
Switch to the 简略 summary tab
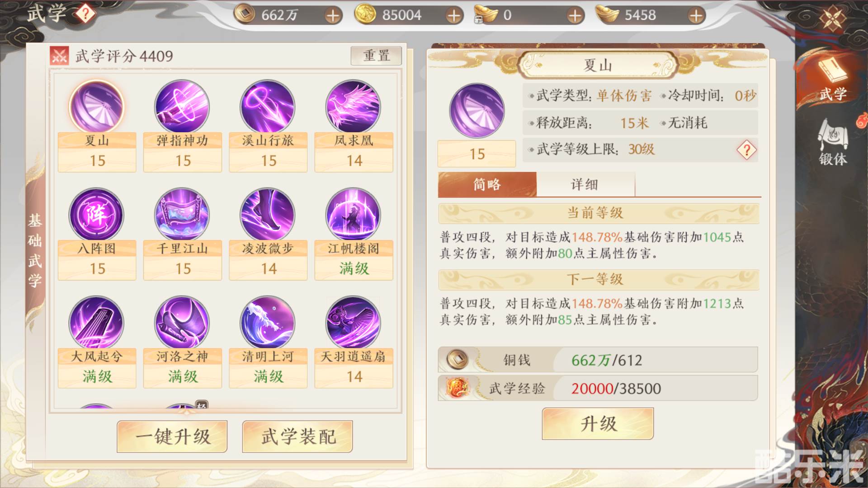487,184
